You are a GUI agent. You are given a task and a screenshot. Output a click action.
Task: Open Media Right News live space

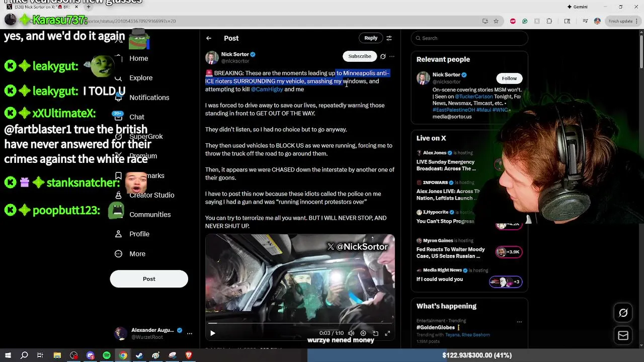click(440, 279)
